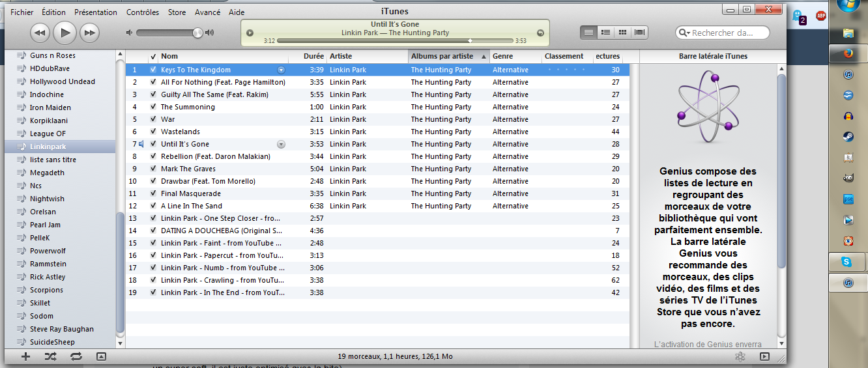Open the Avancé menu
This screenshot has height=368, width=868.
207,12
